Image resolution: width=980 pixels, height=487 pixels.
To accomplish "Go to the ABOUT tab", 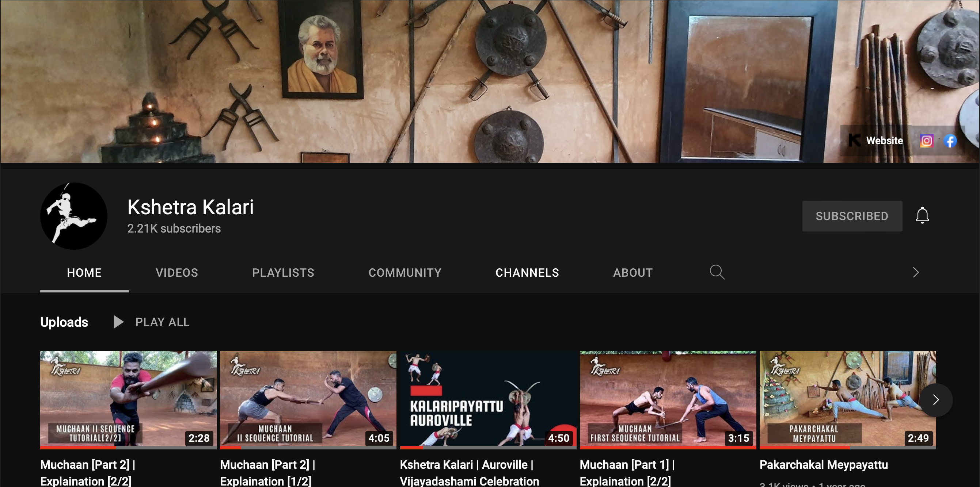I will pyautogui.click(x=633, y=273).
